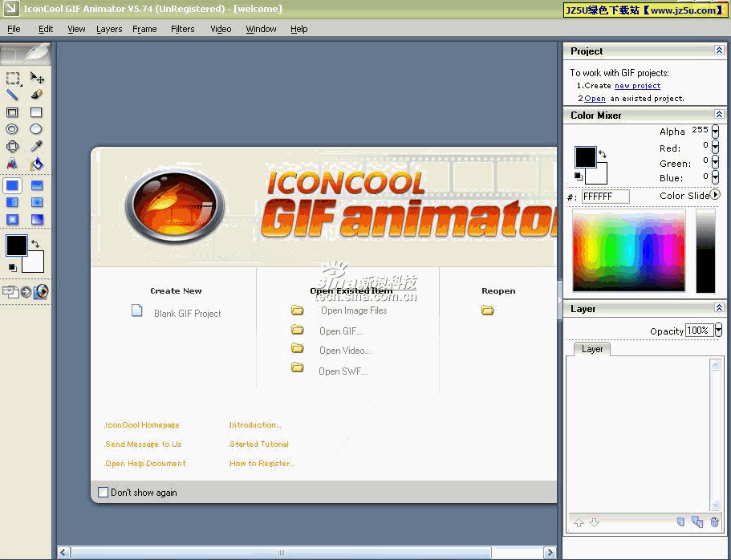
Task: Open the Blue value dropdown
Action: [715, 177]
